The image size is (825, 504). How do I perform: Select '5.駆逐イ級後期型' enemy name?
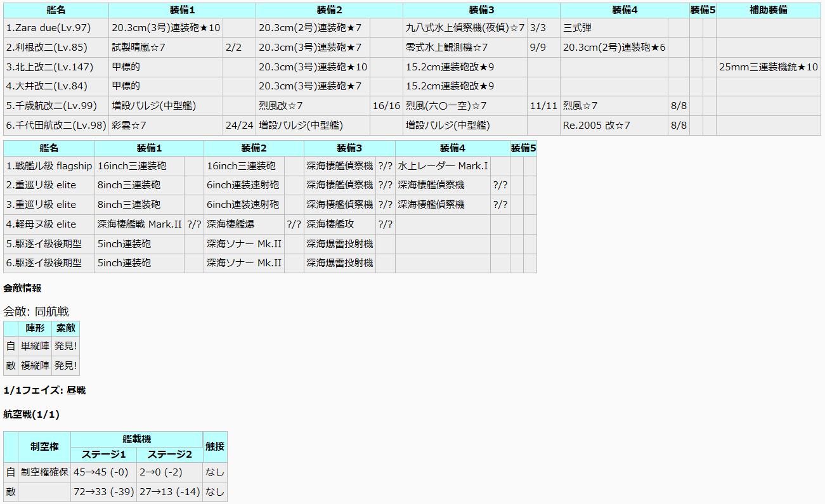[x=49, y=244]
